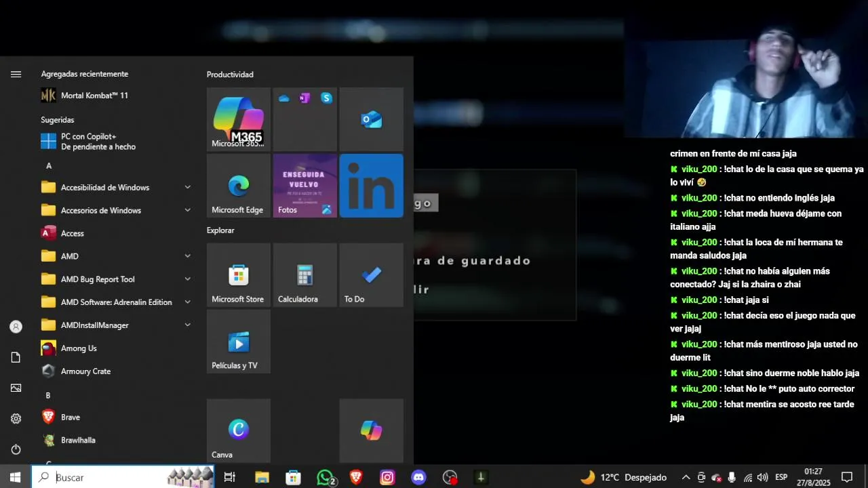Click the Productividad group header
The height and width of the screenshot is (488, 868).
coord(230,75)
